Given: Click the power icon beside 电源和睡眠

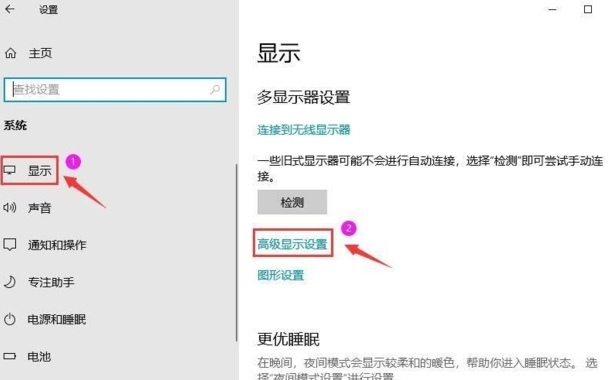Looking at the screenshot, I should point(10,319).
